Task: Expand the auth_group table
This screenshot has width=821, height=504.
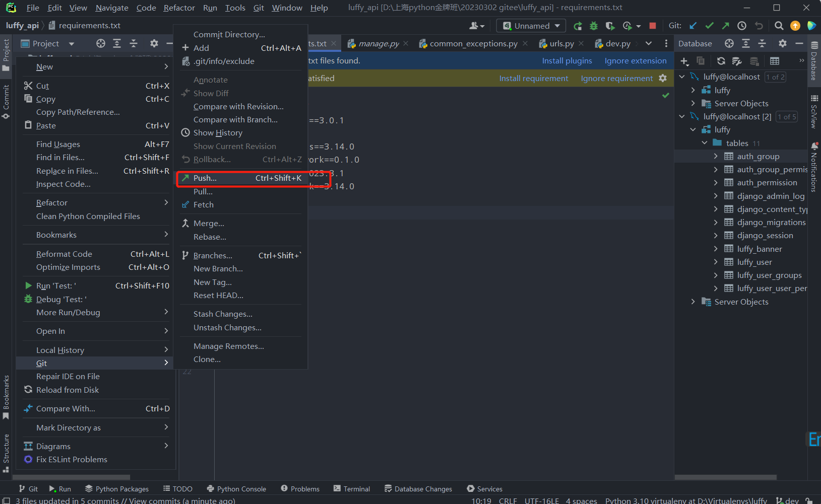Action: pos(716,156)
